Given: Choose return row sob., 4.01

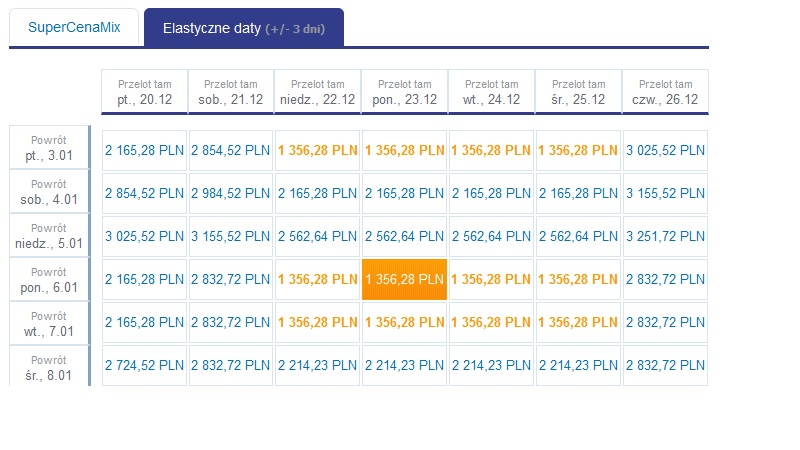Looking at the screenshot, I should click(49, 192).
